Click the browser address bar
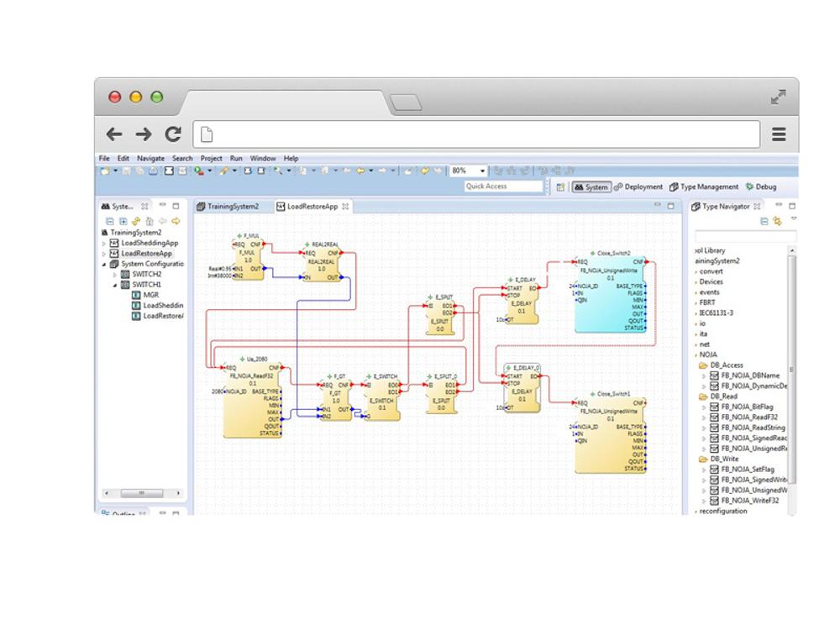Screen dimensions: 840x630 coord(477,134)
